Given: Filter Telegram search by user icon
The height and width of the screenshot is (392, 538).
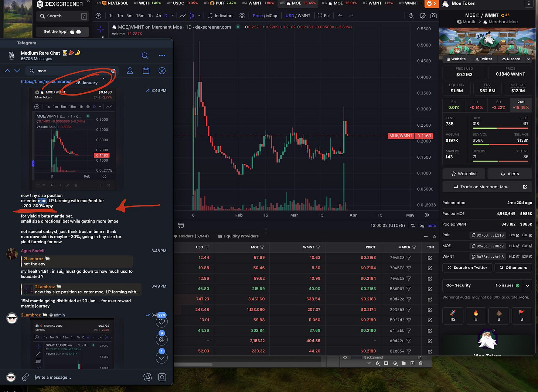Looking at the screenshot, I should point(130,71).
